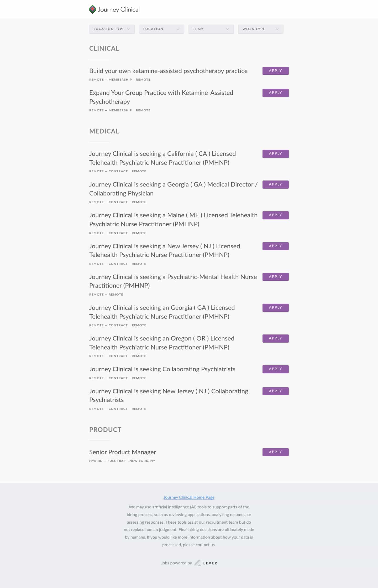This screenshot has height=588, width=378.
Task: Open the Location Type filter dropdown
Action: click(112, 29)
